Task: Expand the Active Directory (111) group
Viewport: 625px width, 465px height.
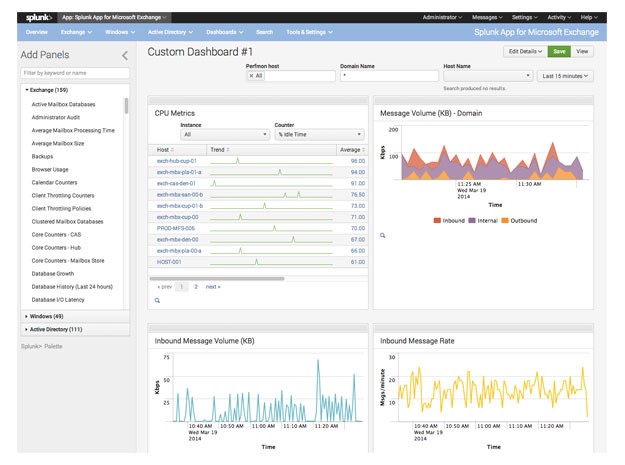Action: click(x=75, y=329)
